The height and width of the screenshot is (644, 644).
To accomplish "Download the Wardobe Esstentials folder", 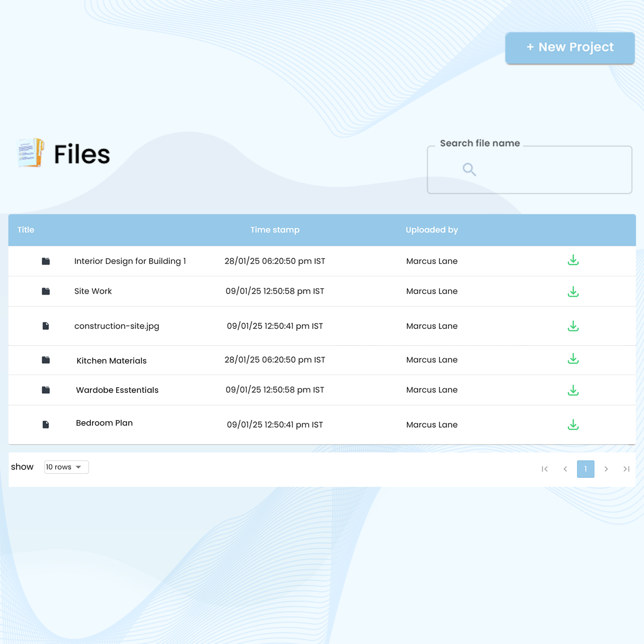I will click(573, 390).
